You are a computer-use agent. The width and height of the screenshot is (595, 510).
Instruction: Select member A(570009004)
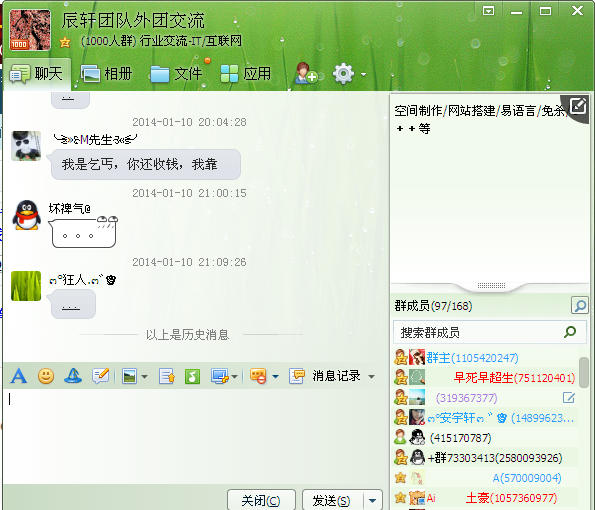(485, 478)
